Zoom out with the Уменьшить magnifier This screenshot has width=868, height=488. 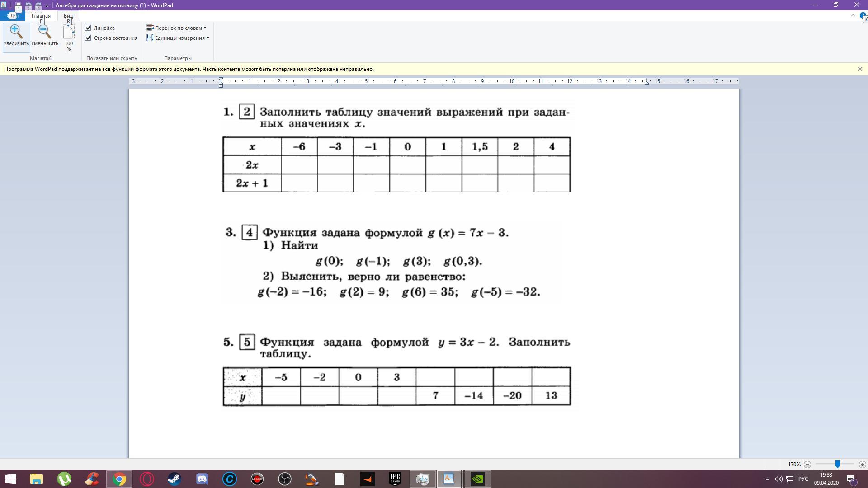[45, 36]
